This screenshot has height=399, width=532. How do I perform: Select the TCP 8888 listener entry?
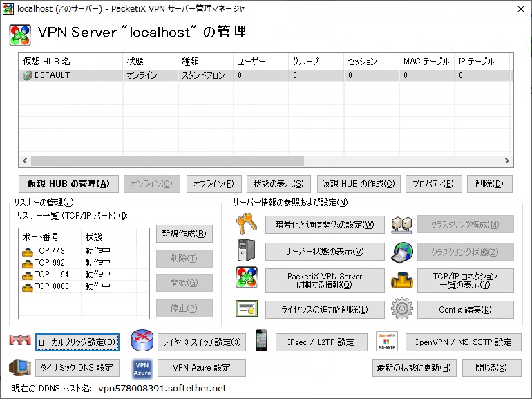pyautogui.click(x=47, y=286)
